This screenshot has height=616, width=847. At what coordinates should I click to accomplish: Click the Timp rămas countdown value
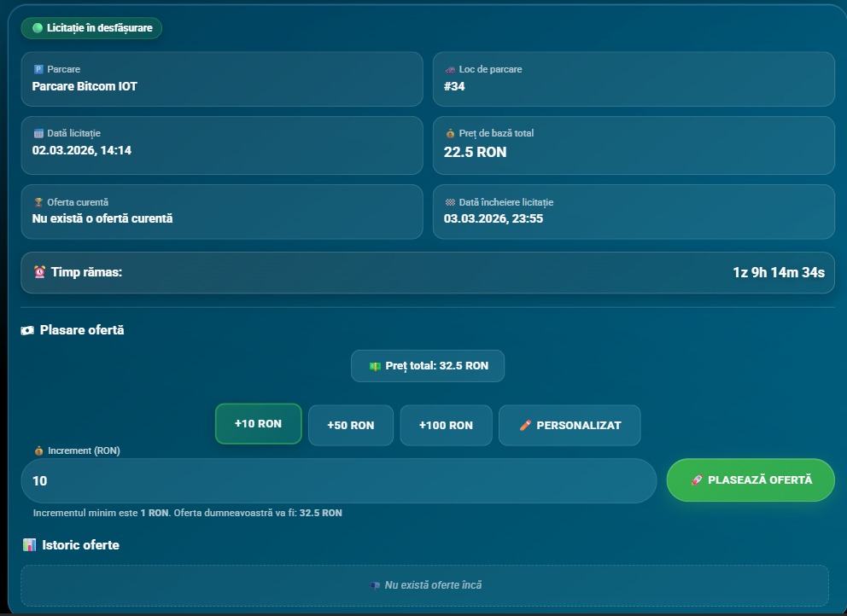click(x=778, y=273)
